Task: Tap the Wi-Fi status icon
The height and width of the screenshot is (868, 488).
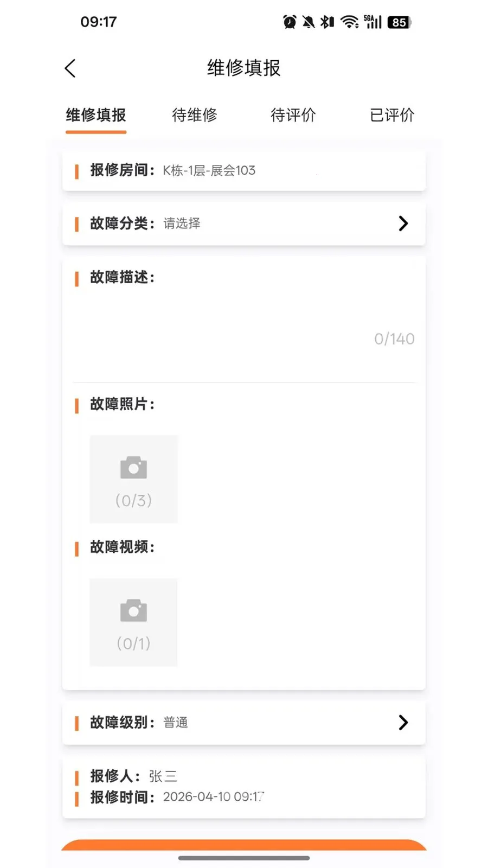Action: click(350, 22)
